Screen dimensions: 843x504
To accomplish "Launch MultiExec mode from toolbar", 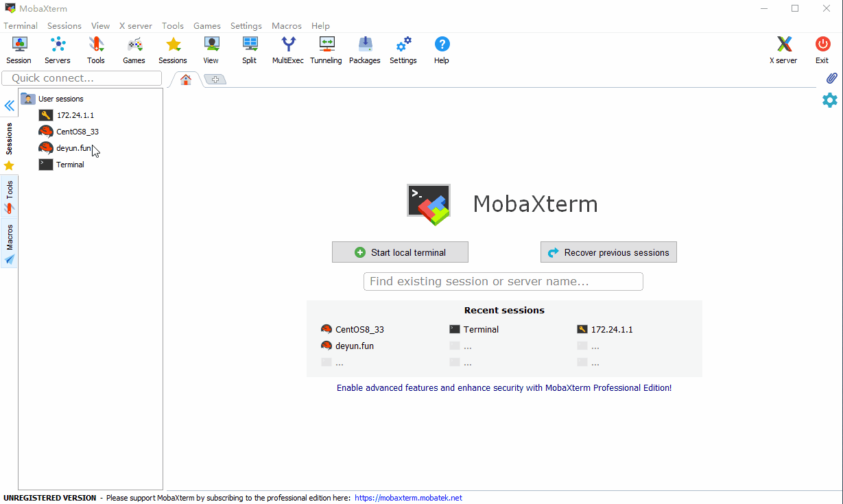I will 288,50.
